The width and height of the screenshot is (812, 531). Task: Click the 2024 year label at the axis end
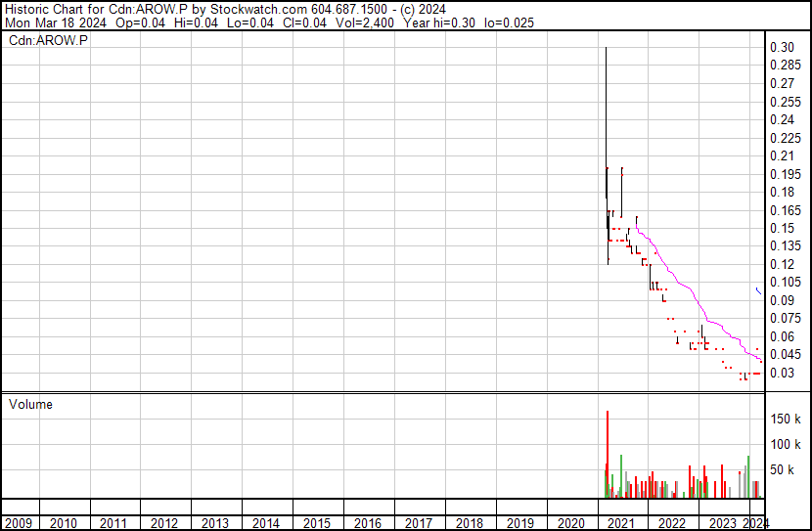pos(756,523)
